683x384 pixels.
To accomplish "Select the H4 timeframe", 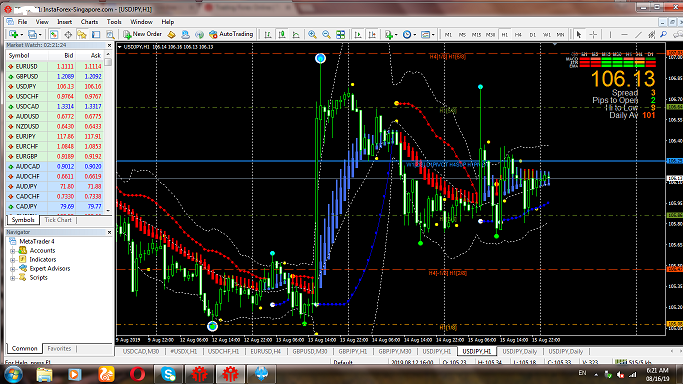I will tap(518, 34).
